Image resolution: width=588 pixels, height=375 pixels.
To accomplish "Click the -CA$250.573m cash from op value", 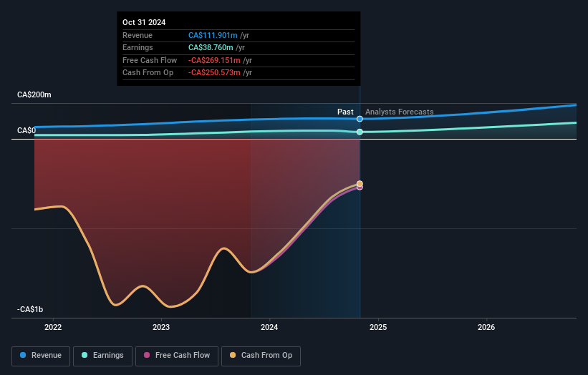I will 214,73.
